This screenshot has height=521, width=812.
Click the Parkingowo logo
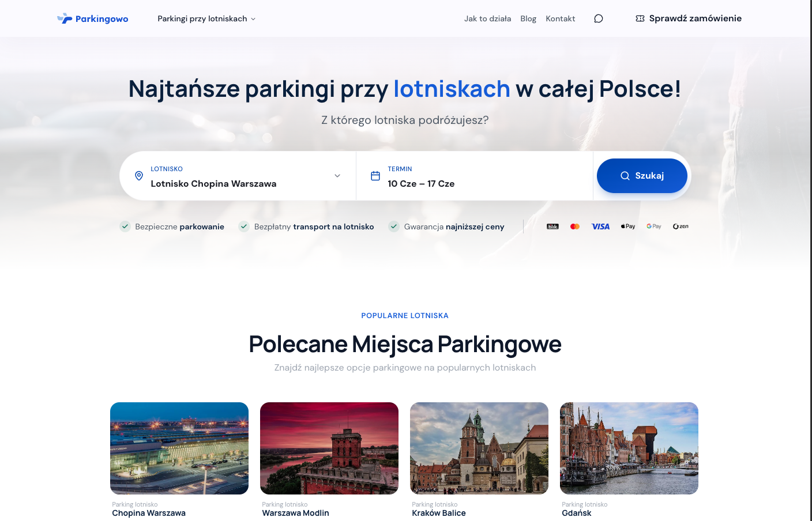pos(93,18)
